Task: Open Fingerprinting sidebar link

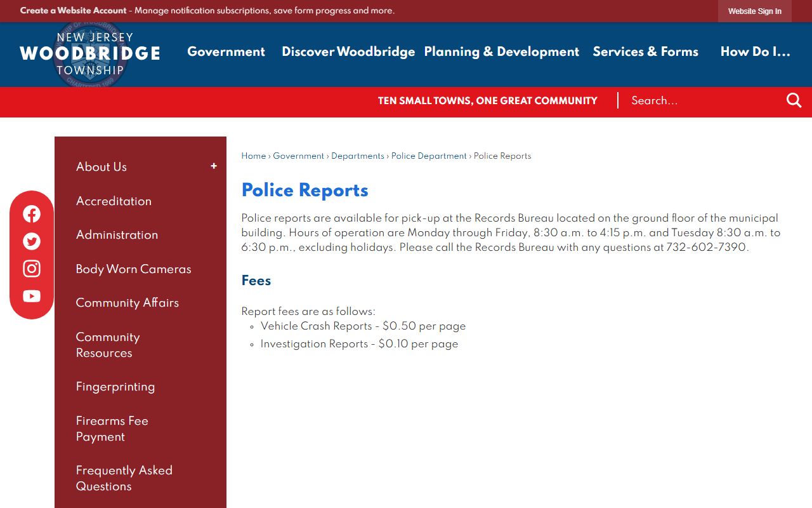Action: (115, 387)
